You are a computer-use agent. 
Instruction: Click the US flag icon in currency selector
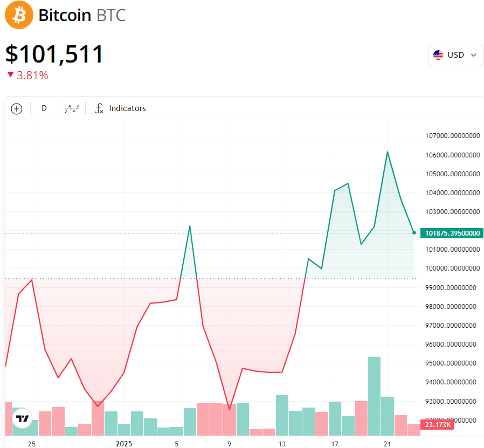[x=438, y=55]
